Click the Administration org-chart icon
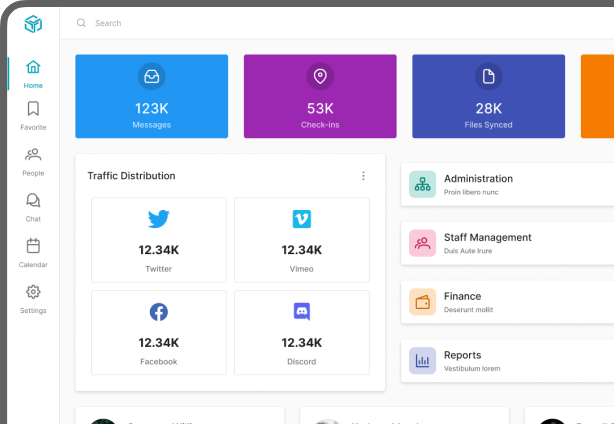The image size is (614, 424). [x=423, y=184]
